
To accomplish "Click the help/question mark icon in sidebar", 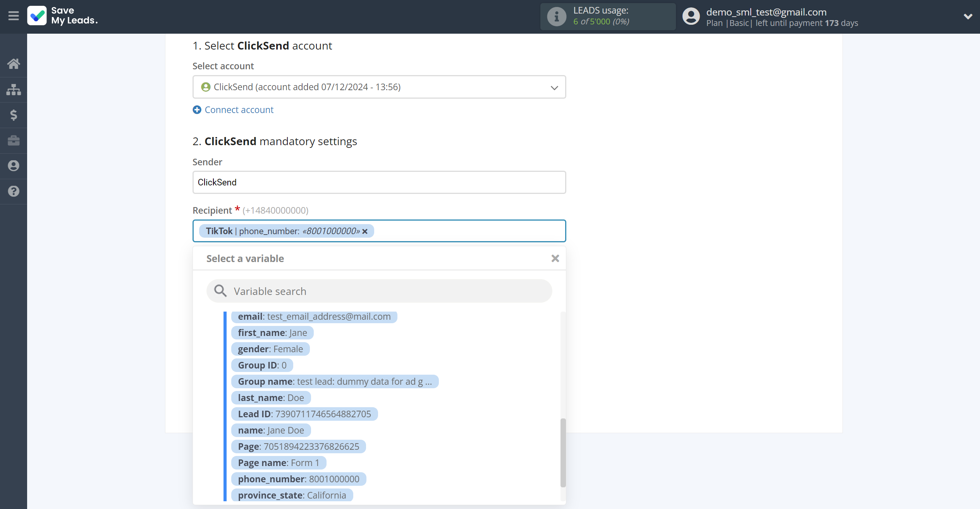I will coord(14,192).
